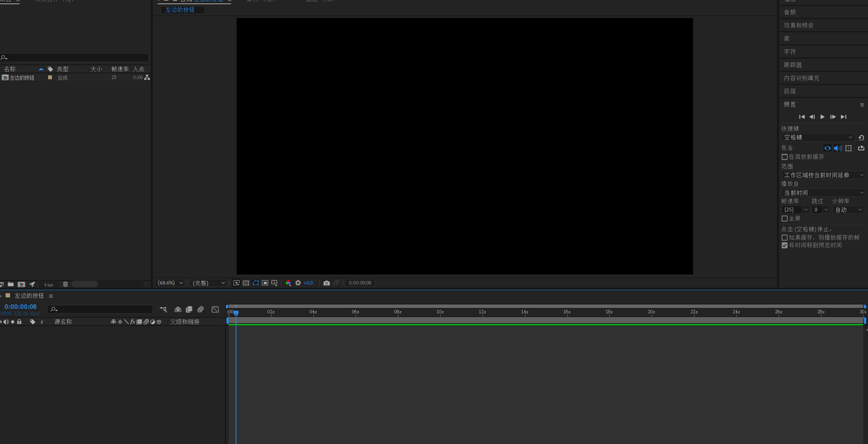Enable the cache before playback checkbox
The image size is (868, 444).
[784, 157]
